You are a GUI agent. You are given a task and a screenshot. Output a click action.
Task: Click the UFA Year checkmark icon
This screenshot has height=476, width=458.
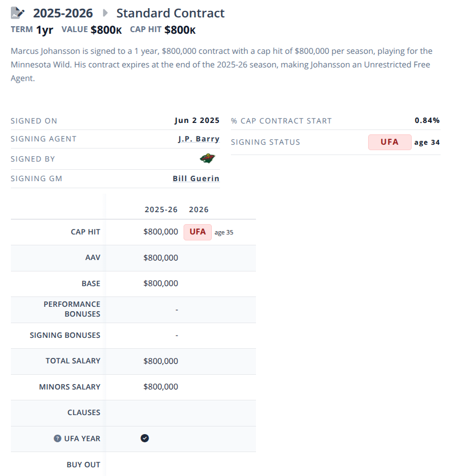145,438
